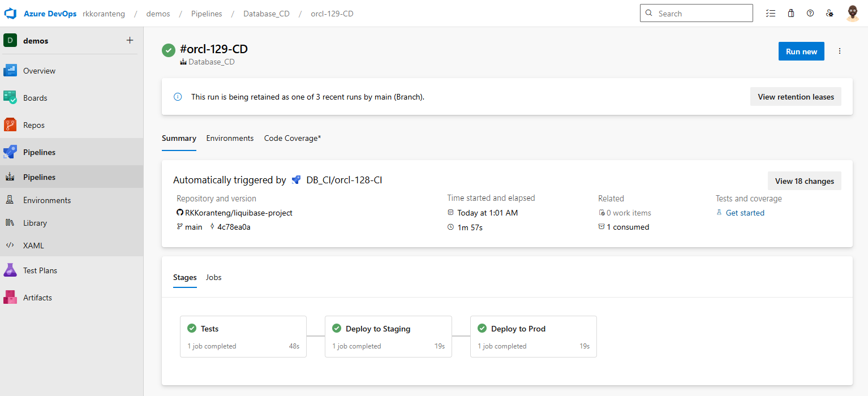Click the Library books icon
Viewport: 868px width, 396px height.
(x=10, y=223)
